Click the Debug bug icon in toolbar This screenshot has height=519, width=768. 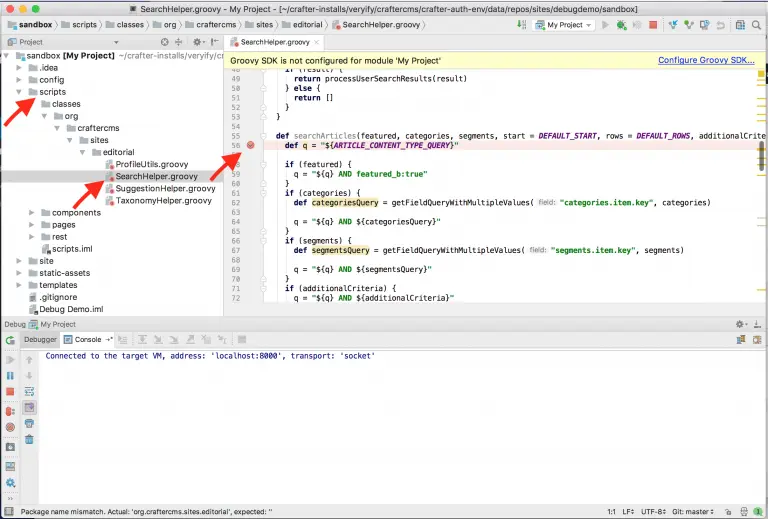(621, 24)
